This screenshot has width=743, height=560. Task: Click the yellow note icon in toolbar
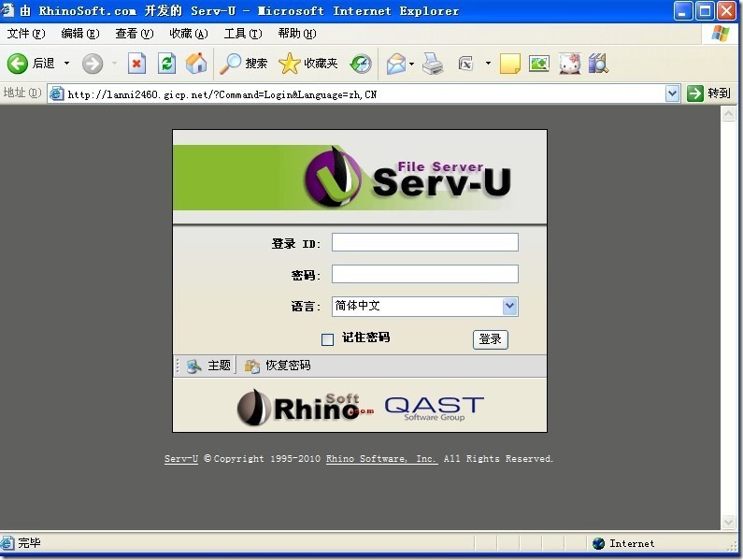[x=510, y=64]
